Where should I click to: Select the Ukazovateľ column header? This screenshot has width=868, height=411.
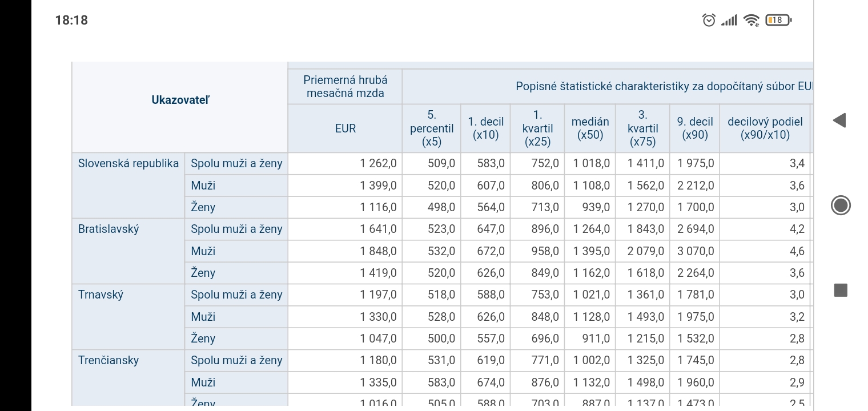180,100
